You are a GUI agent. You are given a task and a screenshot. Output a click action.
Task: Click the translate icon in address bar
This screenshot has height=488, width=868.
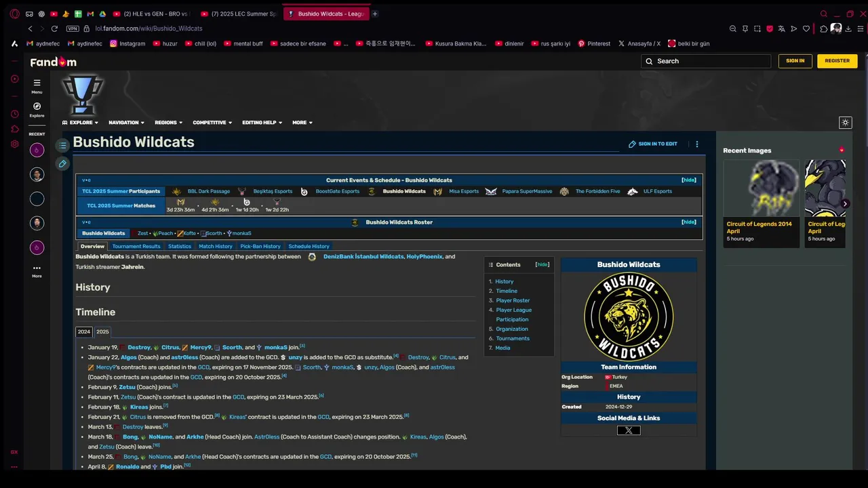781,28
